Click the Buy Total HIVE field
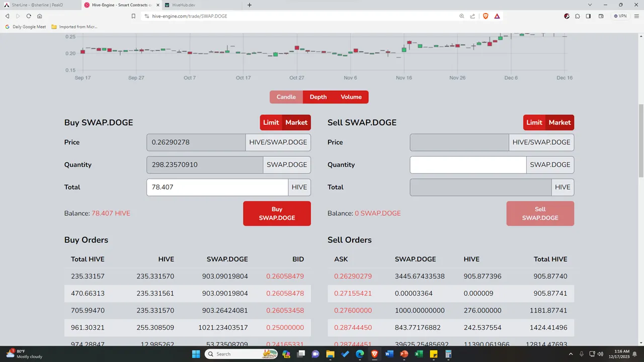Image resolution: width=644 pixels, height=362 pixels. click(217, 187)
